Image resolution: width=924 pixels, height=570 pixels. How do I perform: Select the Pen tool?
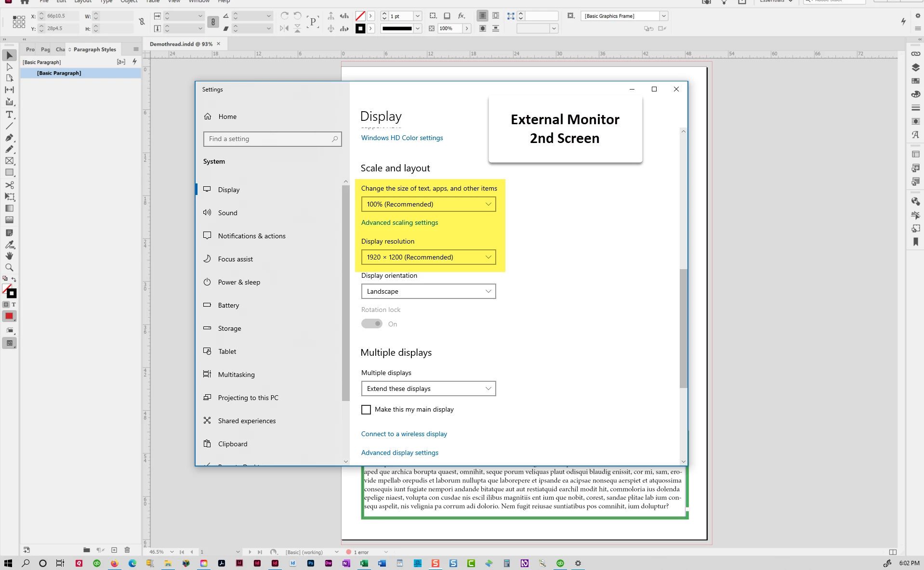pos(9,138)
